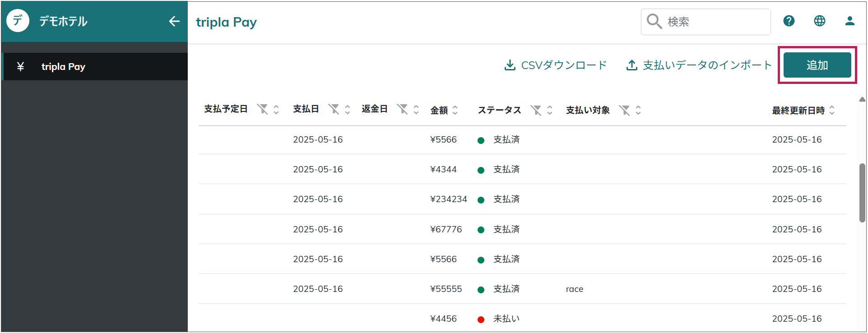The height and width of the screenshot is (333, 868).
Task: Click the scrollbar up arrow
Action: coord(862,99)
